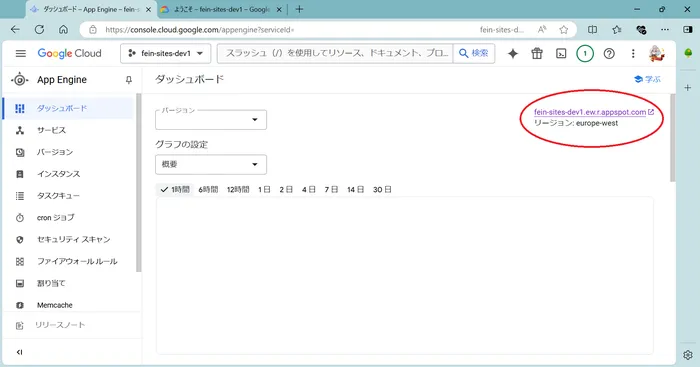Add app to Edge sidebar plus
The image size is (700, 367).
pos(688,88)
